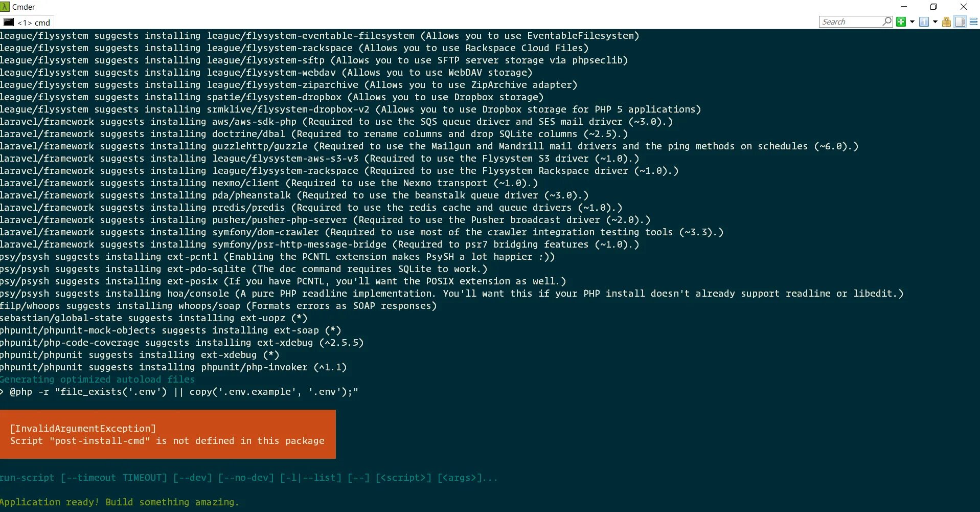
Task: Click line suggesting whoops/soap
Action: [218, 306]
